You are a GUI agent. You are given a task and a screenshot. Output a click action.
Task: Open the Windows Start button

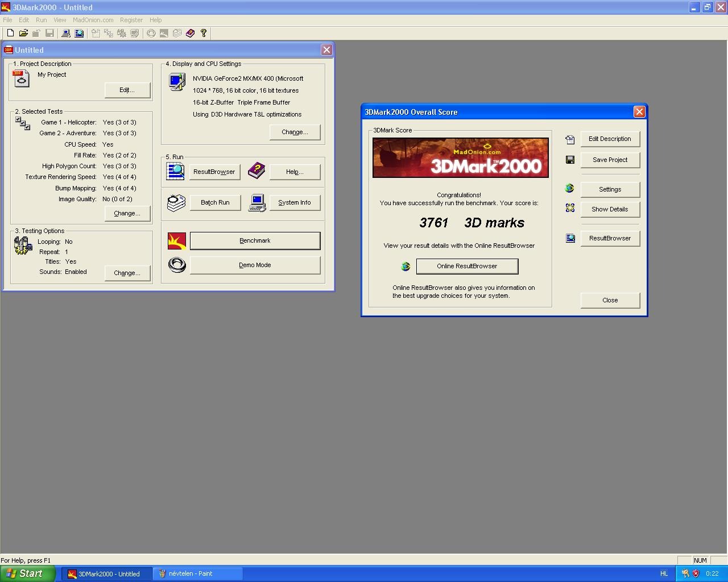pos(28,573)
